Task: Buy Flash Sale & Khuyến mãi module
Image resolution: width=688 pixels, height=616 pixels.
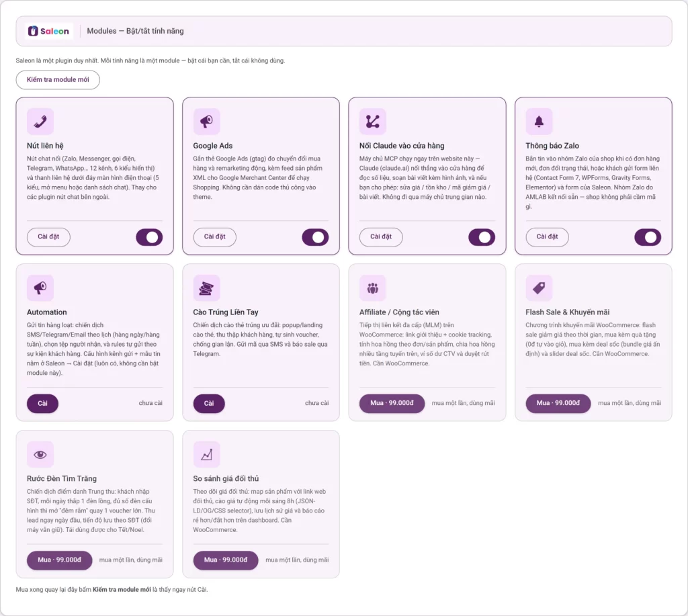Action: [558, 403]
